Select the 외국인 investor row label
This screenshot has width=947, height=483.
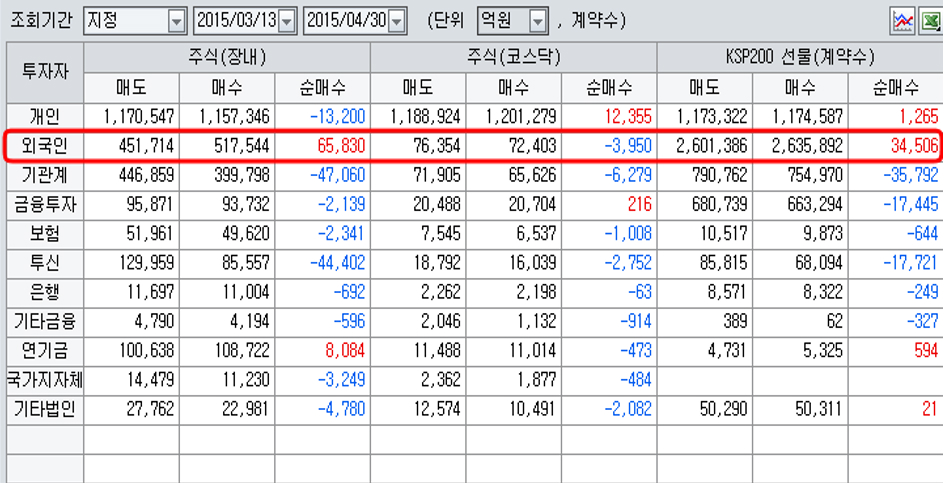pos(44,146)
